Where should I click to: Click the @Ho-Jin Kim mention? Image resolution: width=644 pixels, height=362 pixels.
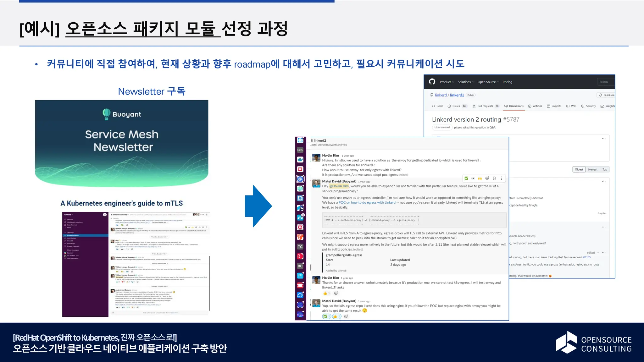[339, 186]
